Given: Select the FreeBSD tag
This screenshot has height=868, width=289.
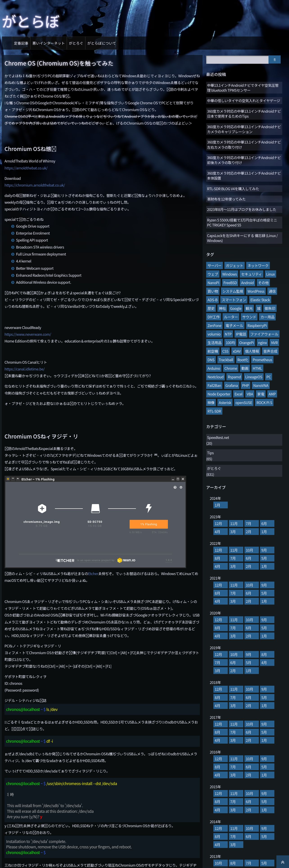Looking at the screenshot, I should coord(230,283).
